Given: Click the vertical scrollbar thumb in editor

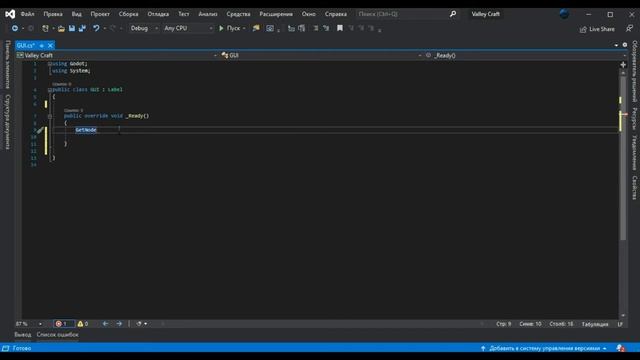Looking at the screenshot, I should click(623, 157).
